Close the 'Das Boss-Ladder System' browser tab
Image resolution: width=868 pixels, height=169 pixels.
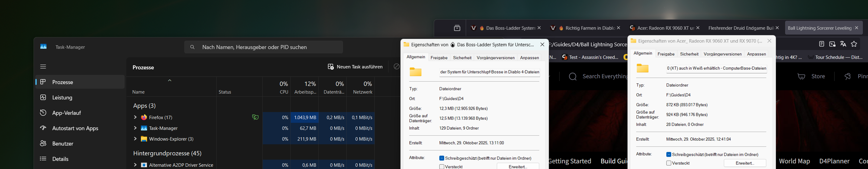[x=539, y=28]
